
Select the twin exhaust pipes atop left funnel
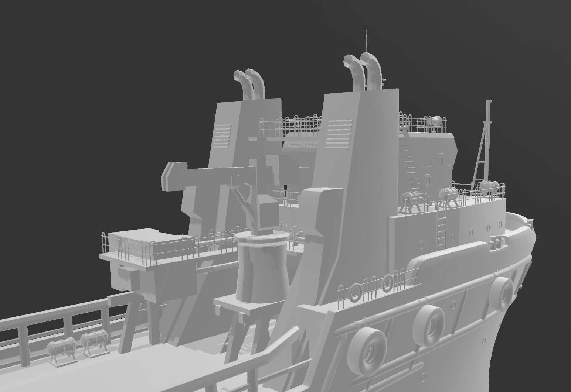tap(249, 84)
